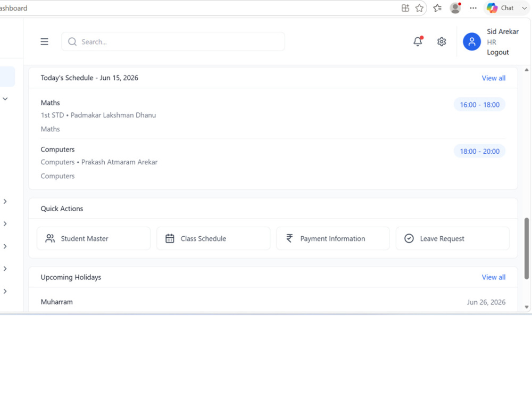Click the Sid Arekar user name
The image size is (532, 399).
[503, 31]
